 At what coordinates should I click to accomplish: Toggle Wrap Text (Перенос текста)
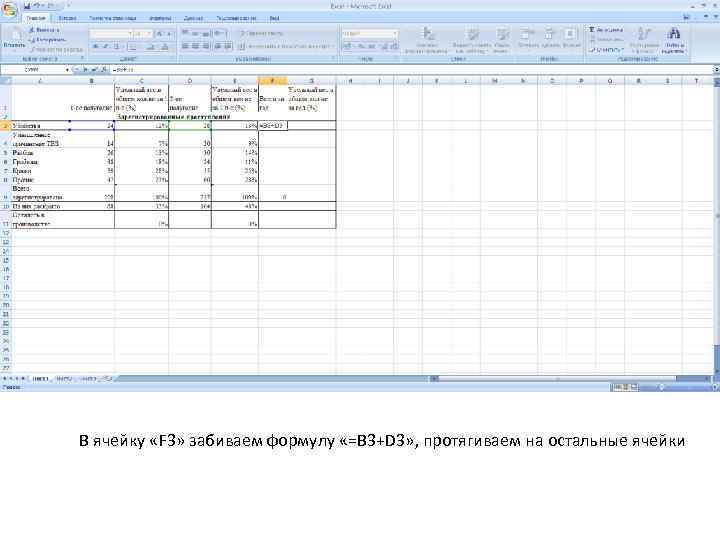262,34
